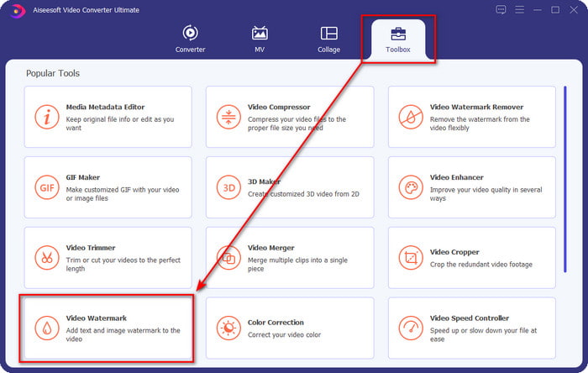
Task: Click 'Improve your video quality' description
Action: 486,194
